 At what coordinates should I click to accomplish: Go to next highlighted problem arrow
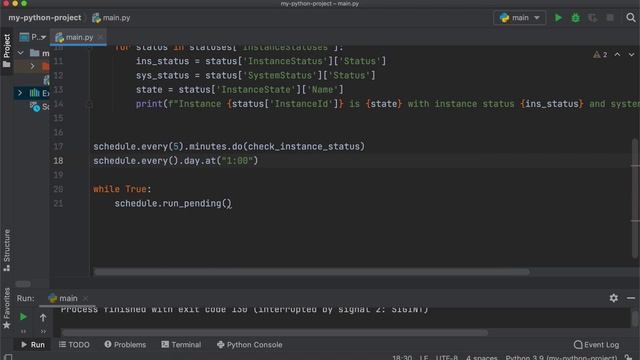[631, 54]
